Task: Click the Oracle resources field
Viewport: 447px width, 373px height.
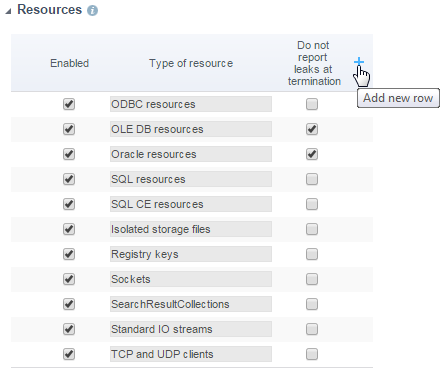Action: click(x=191, y=154)
